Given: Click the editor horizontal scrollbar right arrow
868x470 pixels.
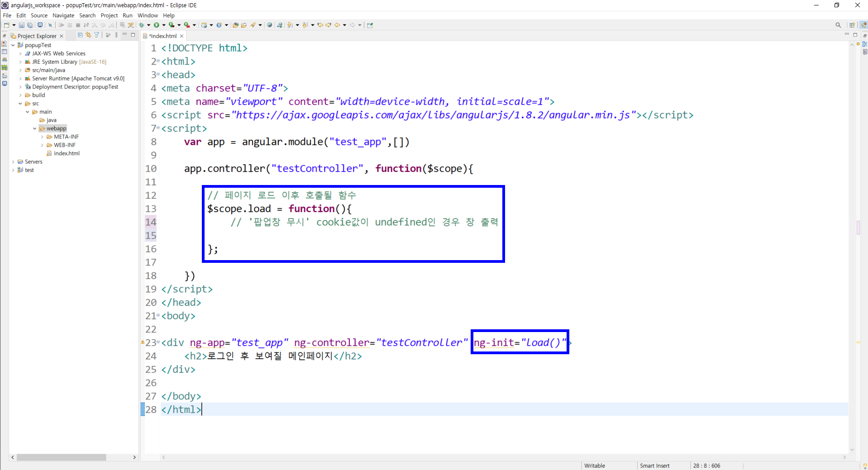Looking at the screenshot, I should 844,457.
